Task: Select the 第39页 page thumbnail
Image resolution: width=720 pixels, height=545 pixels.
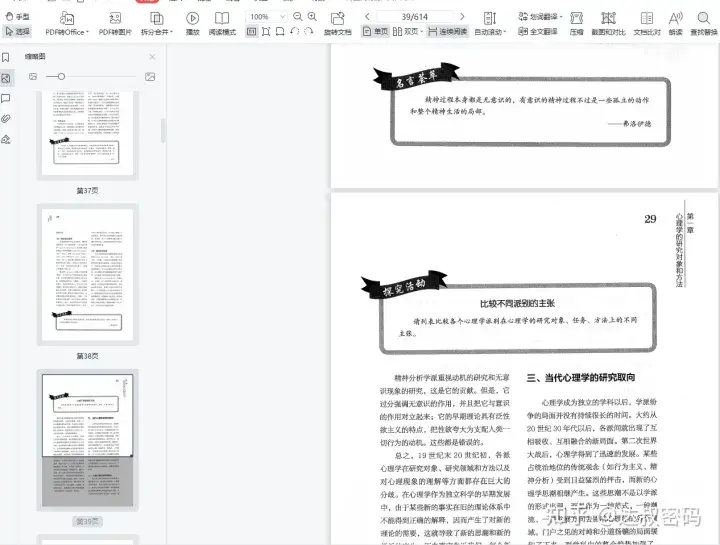Action: click(x=87, y=440)
